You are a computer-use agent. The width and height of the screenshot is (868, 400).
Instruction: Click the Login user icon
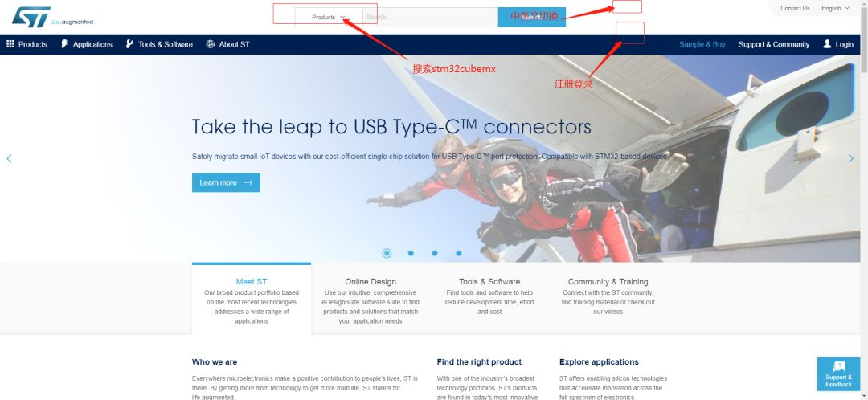(827, 43)
